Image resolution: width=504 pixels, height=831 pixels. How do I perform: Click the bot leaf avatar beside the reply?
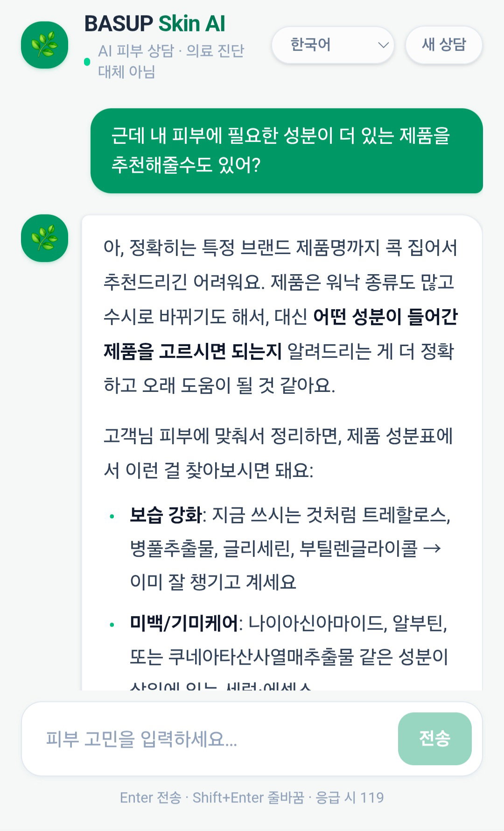(x=44, y=238)
